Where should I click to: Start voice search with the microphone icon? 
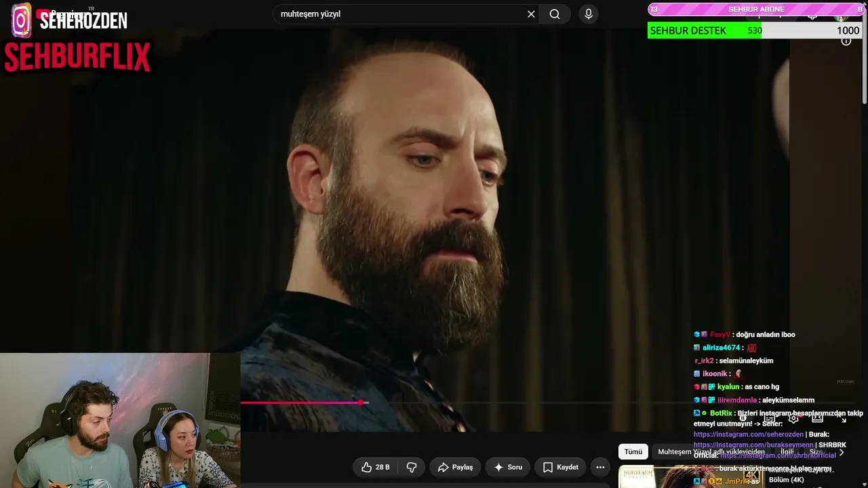point(588,14)
